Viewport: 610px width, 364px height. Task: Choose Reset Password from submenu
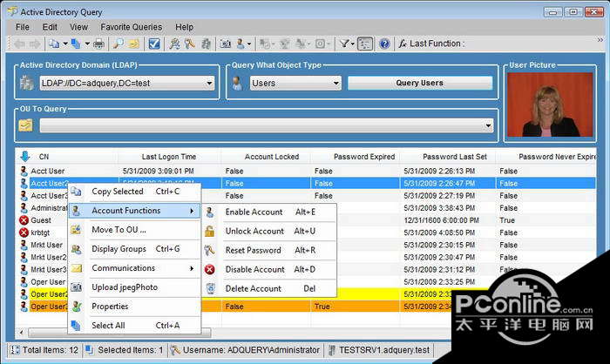click(269, 250)
